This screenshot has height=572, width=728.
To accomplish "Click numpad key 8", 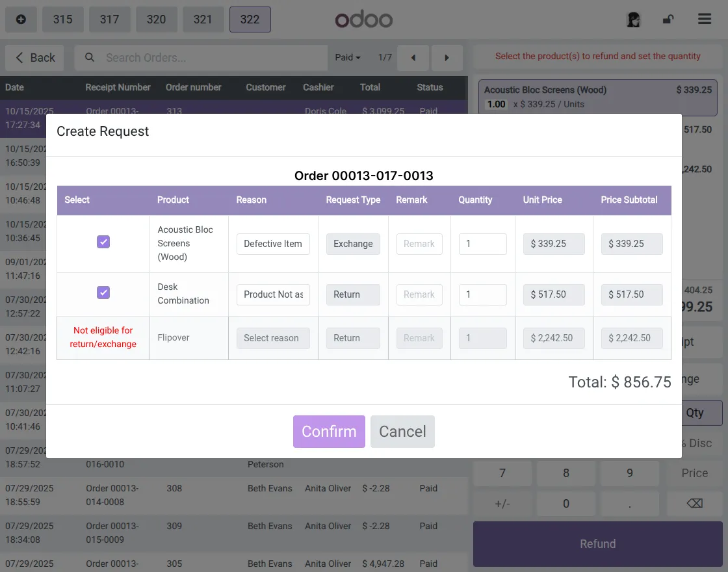I will [x=566, y=473].
